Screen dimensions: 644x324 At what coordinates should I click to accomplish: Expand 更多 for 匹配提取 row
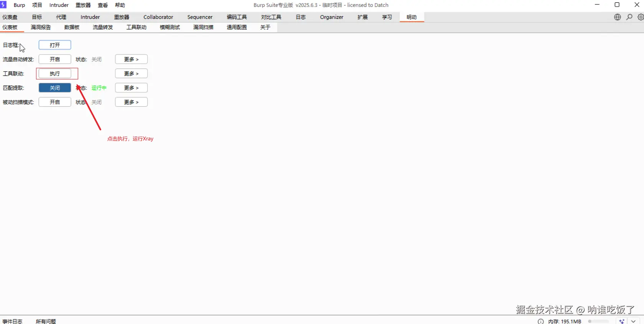coord(131,88)
